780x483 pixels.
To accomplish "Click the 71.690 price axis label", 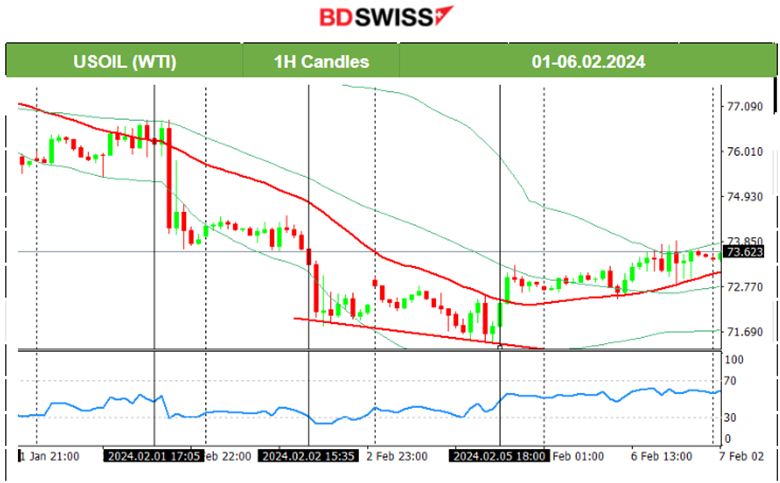I will (744, 332).
